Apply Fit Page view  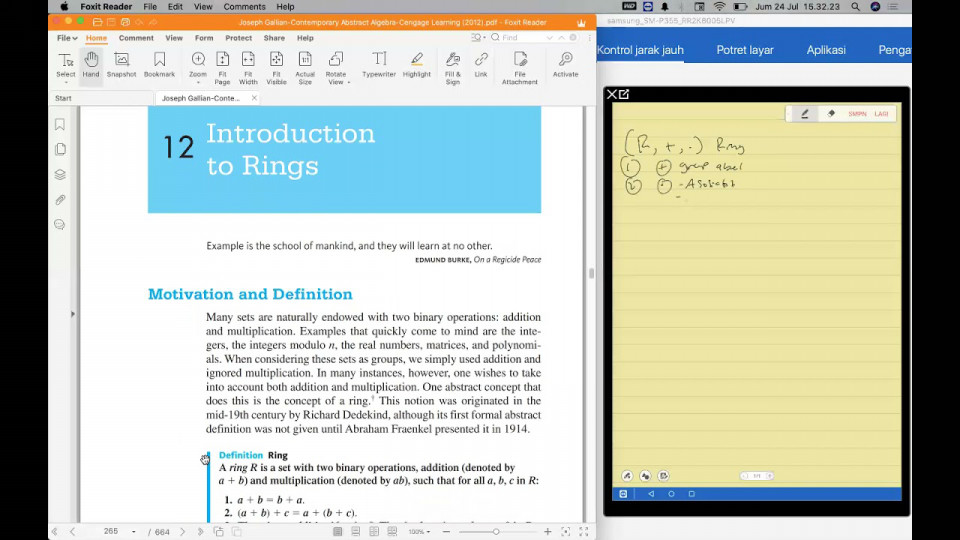pos(222,68)
